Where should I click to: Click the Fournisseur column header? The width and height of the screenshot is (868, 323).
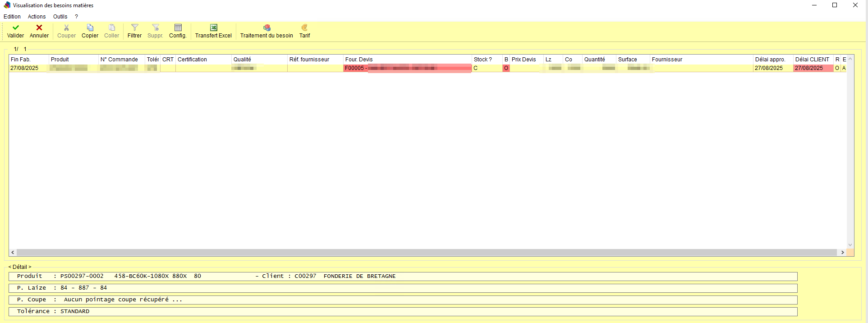[701, 60]
